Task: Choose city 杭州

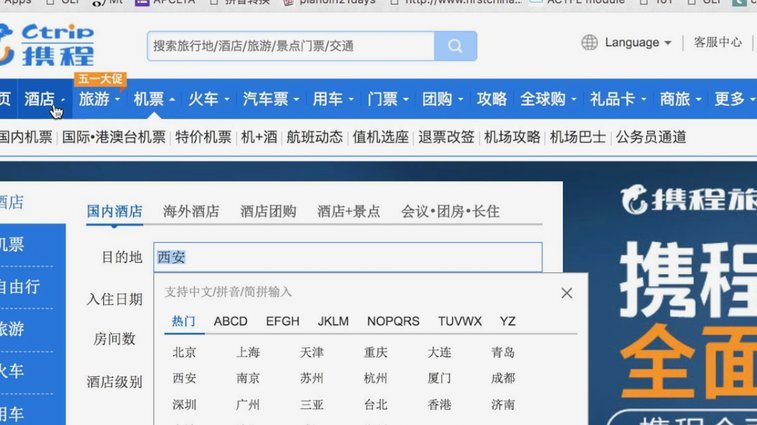Action: (x=376, y=378)
